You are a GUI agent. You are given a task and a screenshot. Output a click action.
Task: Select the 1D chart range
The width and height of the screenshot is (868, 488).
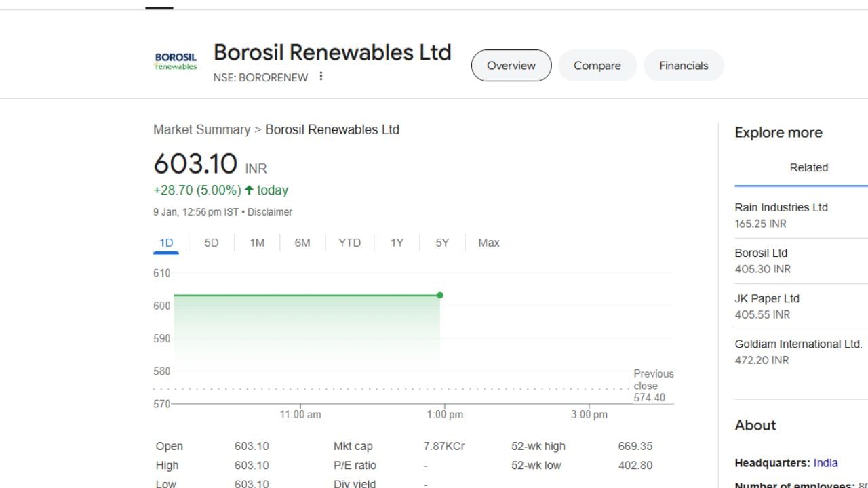[166, 243]
